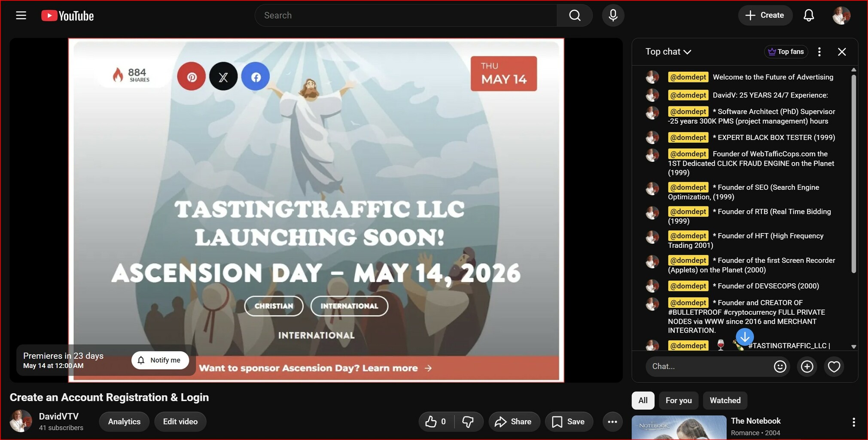Open channel Analytics button
868x440 pixels.
click(x=124, y=422)
